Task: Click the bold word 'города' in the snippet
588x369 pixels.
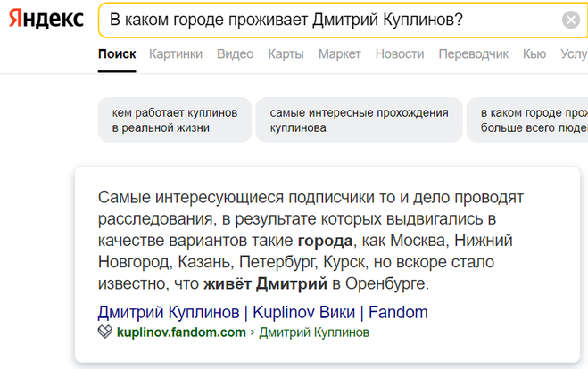Action: 325,241
